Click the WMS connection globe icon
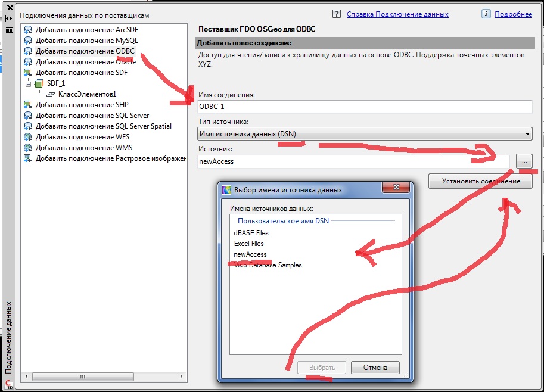This screenshot has width=544, height=392. click(28, 148)
